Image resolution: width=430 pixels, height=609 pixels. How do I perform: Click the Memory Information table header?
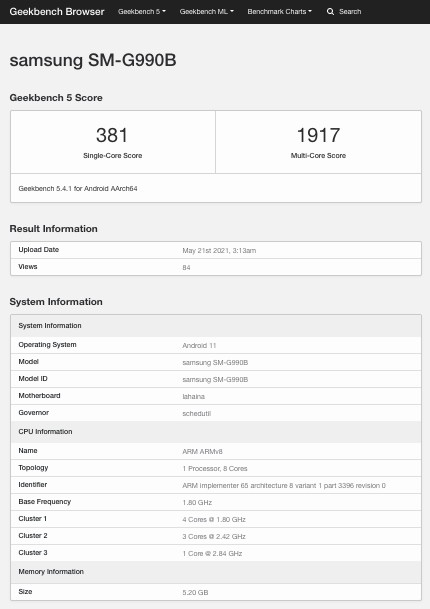[216, 572]
